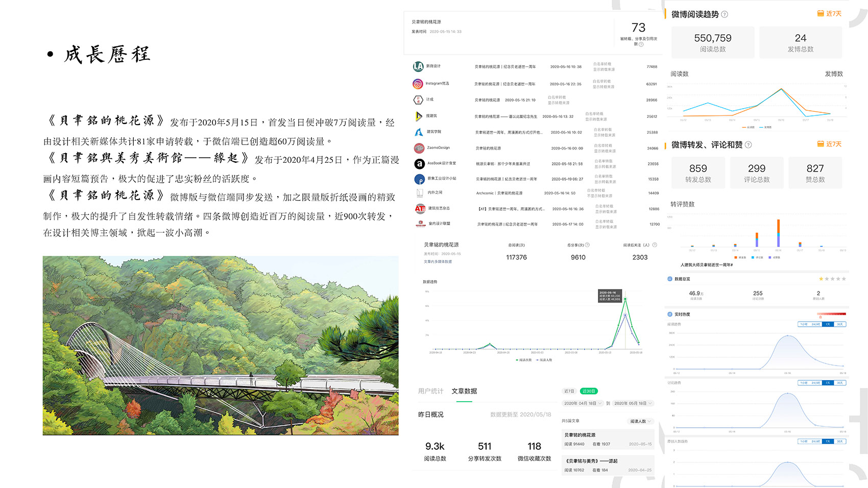Open the 内外之间 account icon

click(x=420, y=192)
